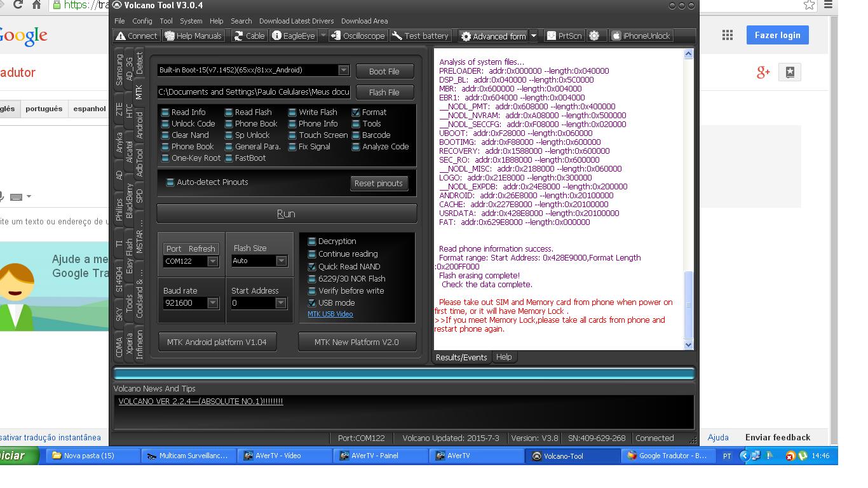Switch to AVerTV - Video taskbar item
This screenshot has height=488, width=868.
tap(284, 456)
